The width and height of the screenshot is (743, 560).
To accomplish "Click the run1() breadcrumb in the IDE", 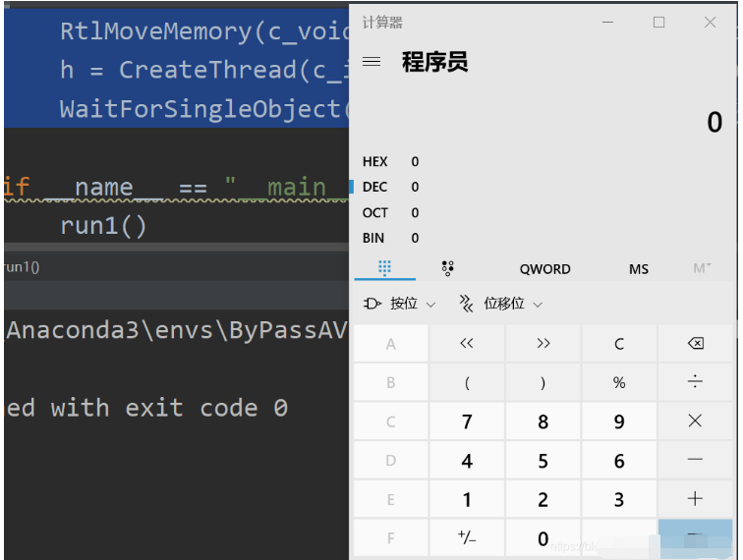I will (22, 267).
